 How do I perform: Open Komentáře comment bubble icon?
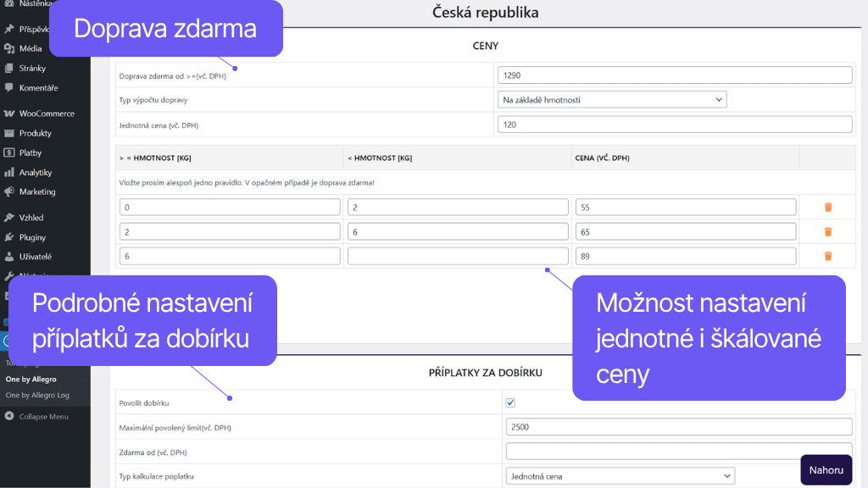point(8,87)
